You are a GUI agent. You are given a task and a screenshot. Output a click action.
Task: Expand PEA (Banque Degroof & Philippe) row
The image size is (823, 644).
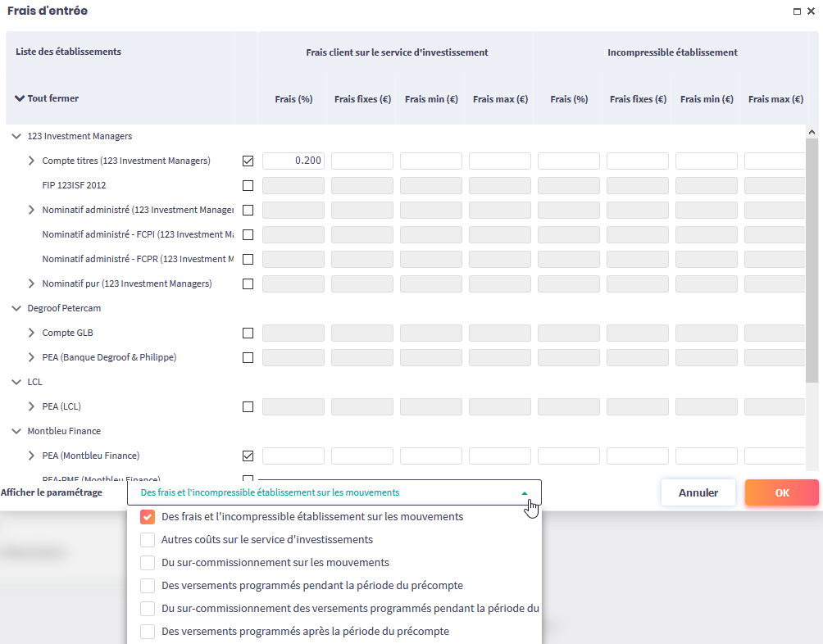[x=32, y=358]
